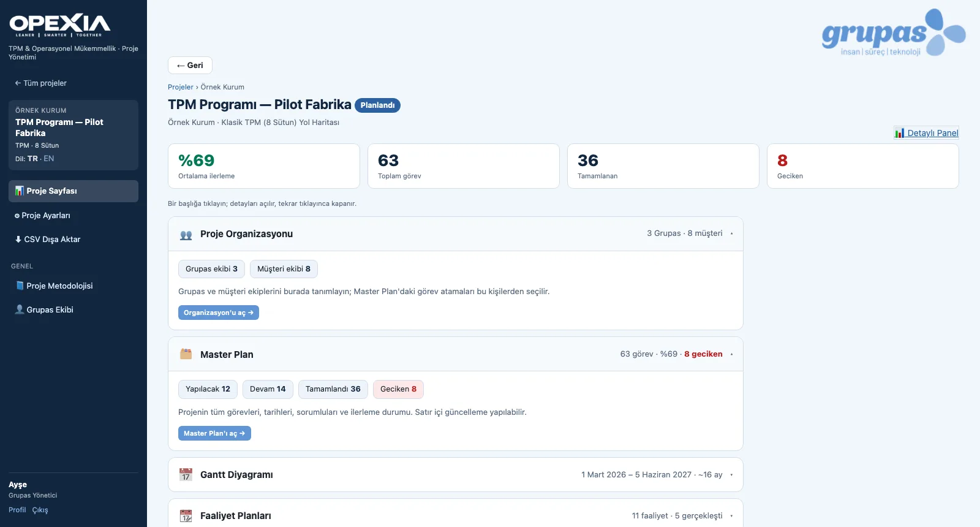Image resolution: width=980 pixels, height=527 pixels.
Task: Collapse the Proje Organizasyonu section
Action: click(456, 234)
